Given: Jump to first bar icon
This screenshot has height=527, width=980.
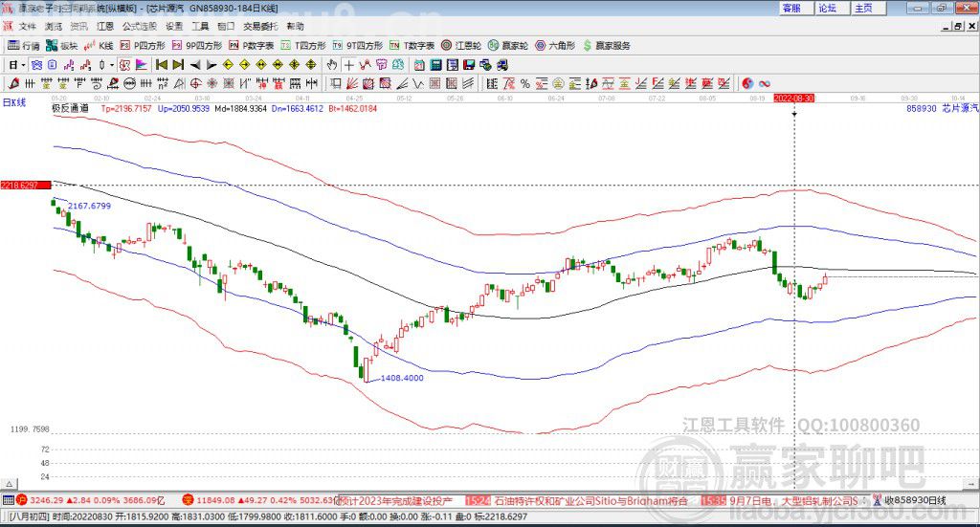Looking at the screenshot, I should [x=161, y=65].
